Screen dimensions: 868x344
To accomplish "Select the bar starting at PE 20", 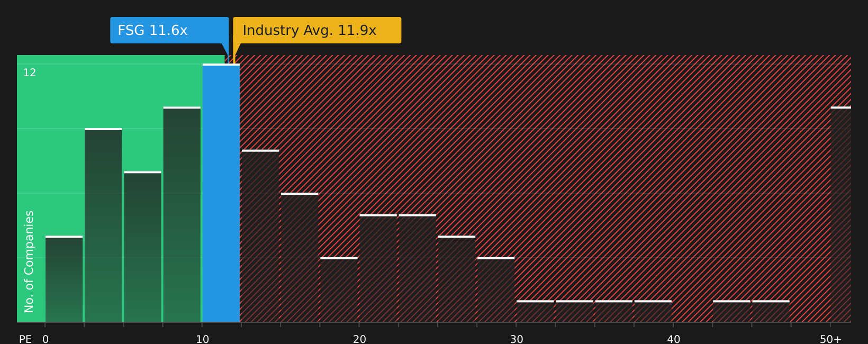I will [x=378, y=268].
